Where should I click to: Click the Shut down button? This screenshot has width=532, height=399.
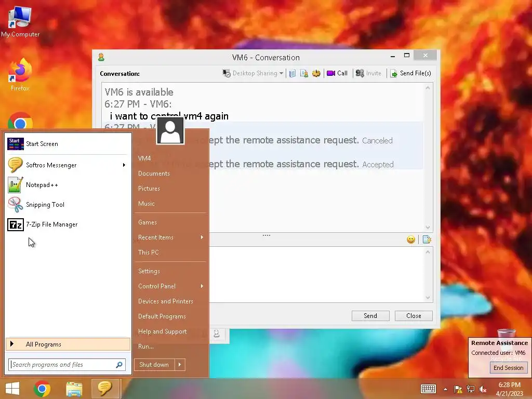click(x=154, y=365)
